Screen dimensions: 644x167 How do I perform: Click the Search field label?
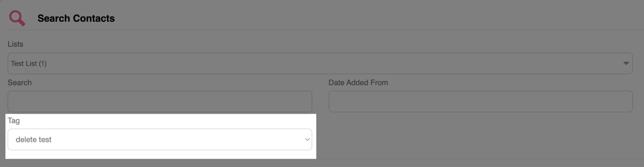point(19,83)
